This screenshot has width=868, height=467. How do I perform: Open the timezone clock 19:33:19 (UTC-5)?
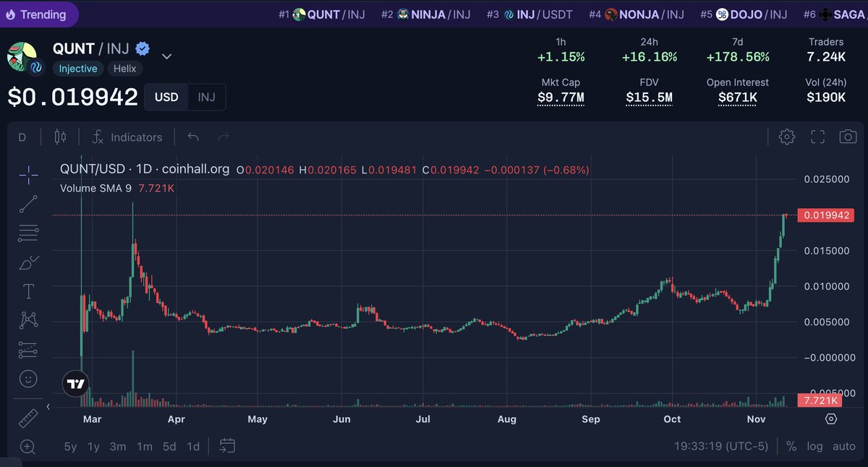[721, 446]
